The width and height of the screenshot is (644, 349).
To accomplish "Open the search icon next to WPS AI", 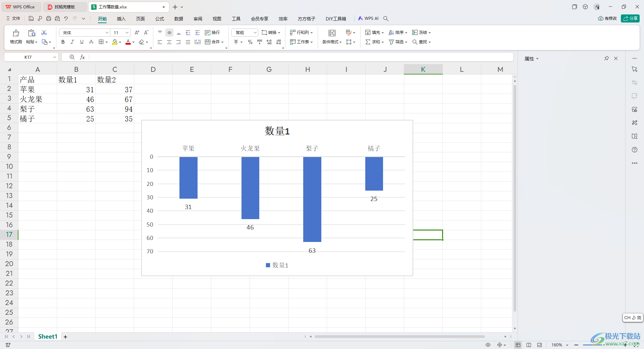I will pyautogui.click(x=386, y=18).
